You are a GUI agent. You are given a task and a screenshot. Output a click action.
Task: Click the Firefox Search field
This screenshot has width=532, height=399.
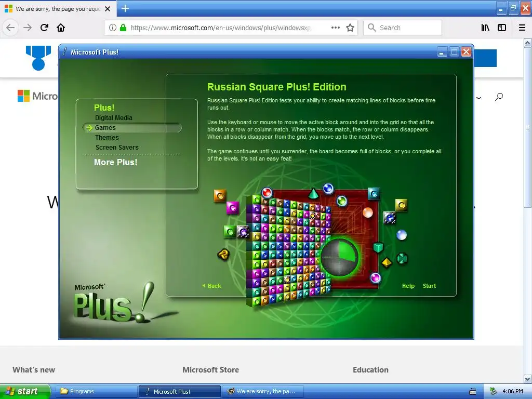tap(403, 28)
